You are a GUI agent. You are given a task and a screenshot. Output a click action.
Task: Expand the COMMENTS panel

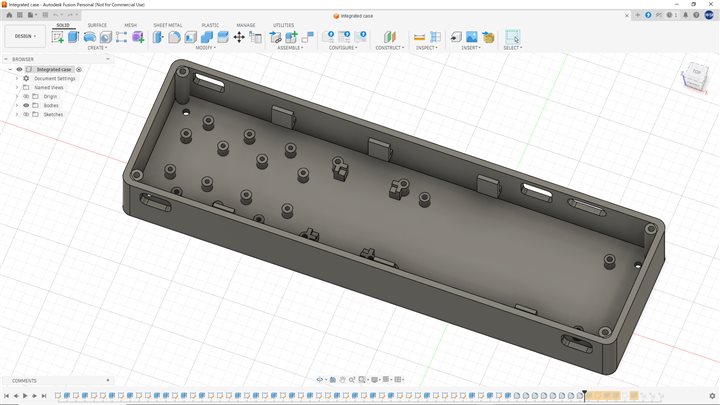pos(107,381)
